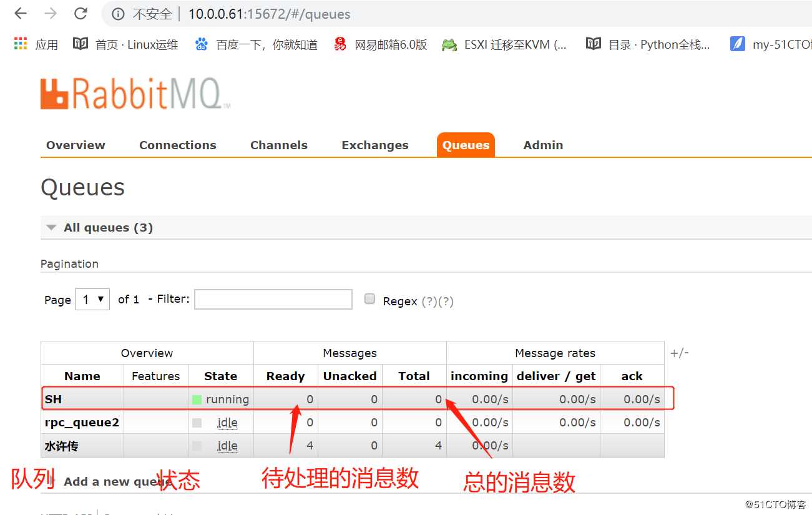Image resolution: width=812 pixels, height=515 pixels.
Task: Open the rpc_queue2 queue
Action: [82, 423]
